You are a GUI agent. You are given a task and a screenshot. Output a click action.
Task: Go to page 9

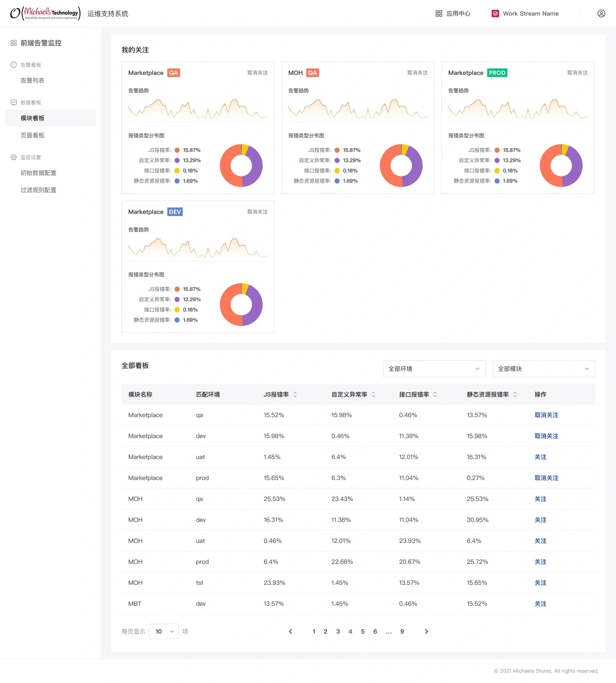(x=402, y=631)
